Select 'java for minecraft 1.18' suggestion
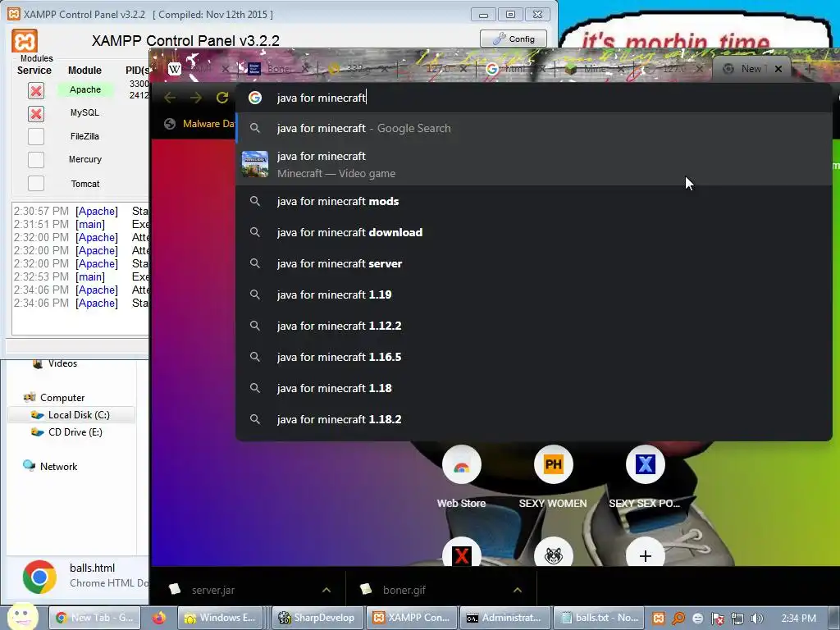Image resolution: width=840 pixels, height=630 pixels. point(534,388)
